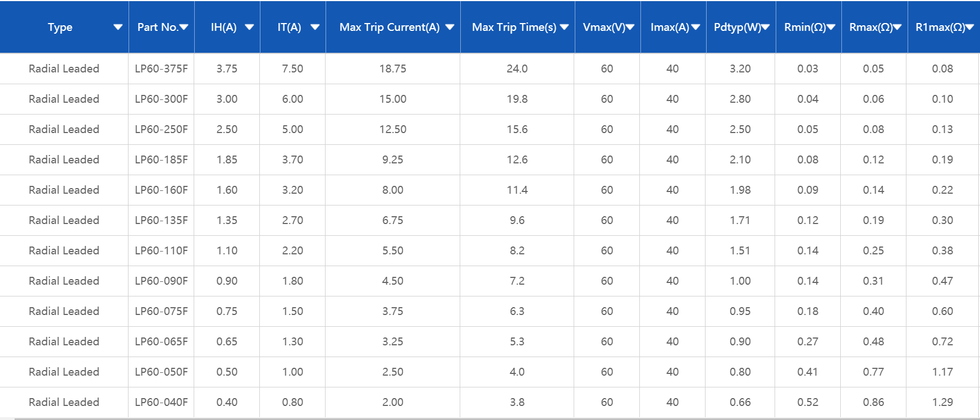Click the Max Trip Current(A) header label
The image size is (980, 420).
coord(390,27)
